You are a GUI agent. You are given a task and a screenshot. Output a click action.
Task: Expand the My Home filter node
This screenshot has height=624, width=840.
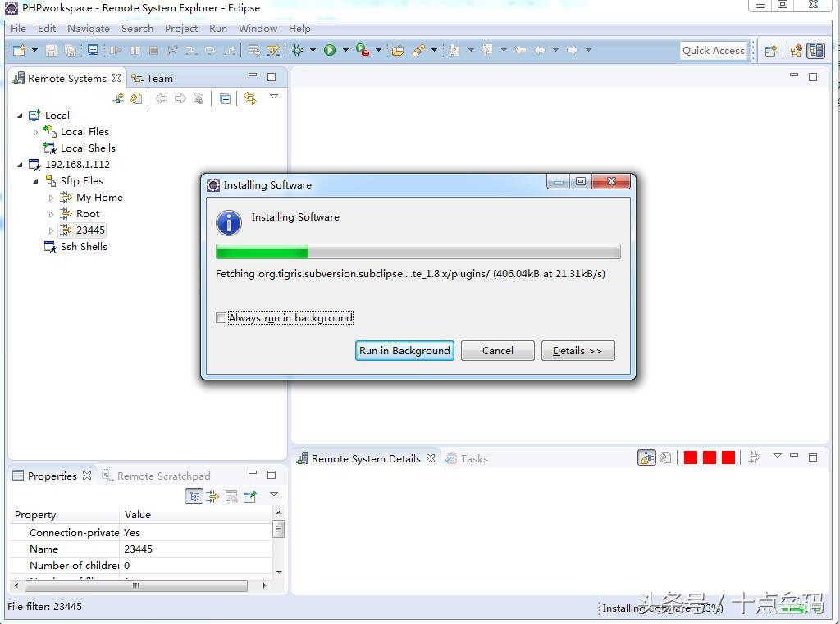[x=51, y=198]
